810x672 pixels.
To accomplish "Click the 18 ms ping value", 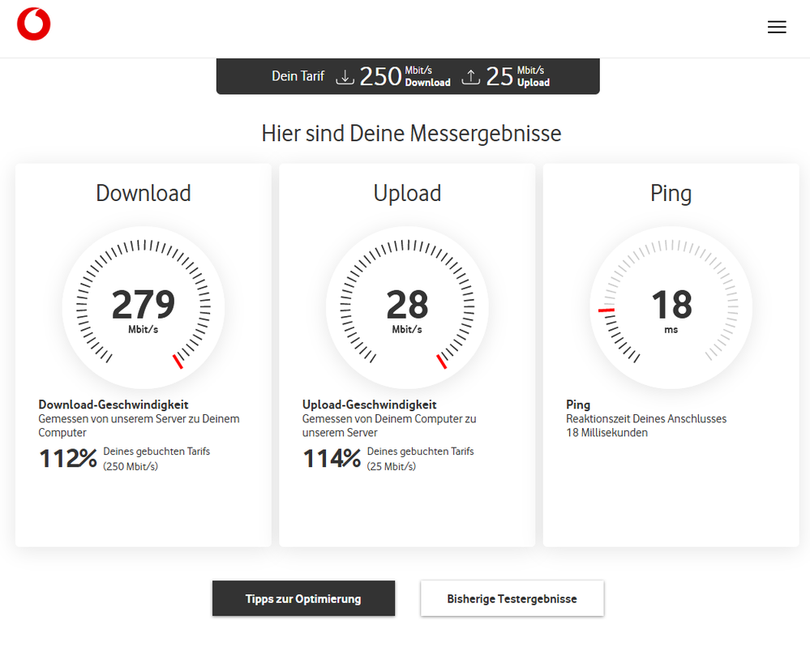I will tap(670, 305).
